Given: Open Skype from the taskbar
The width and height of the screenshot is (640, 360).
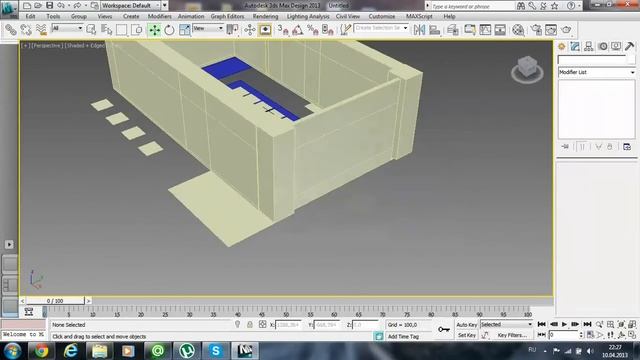Looking at the screenshot, I should [216, 351].
